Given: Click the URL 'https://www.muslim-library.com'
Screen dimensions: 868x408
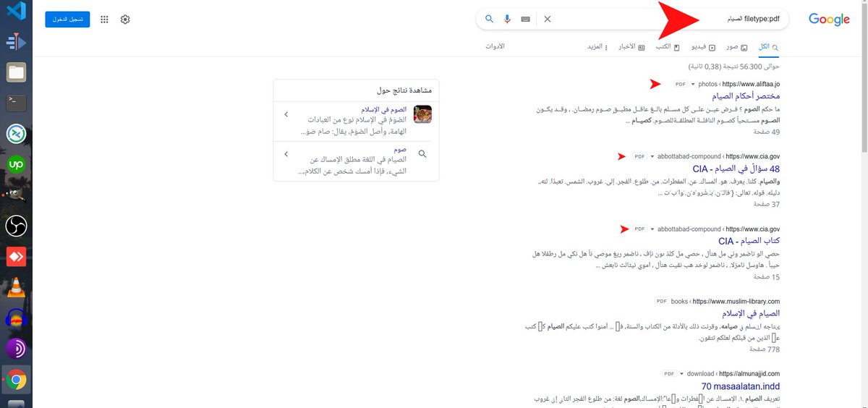Looking at the screenshot, I should [736, 302].
